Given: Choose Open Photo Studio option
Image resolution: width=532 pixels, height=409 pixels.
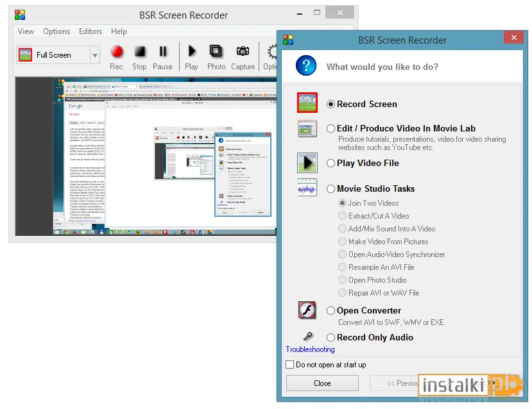Looking at the screenshot, I should [372, 280].
